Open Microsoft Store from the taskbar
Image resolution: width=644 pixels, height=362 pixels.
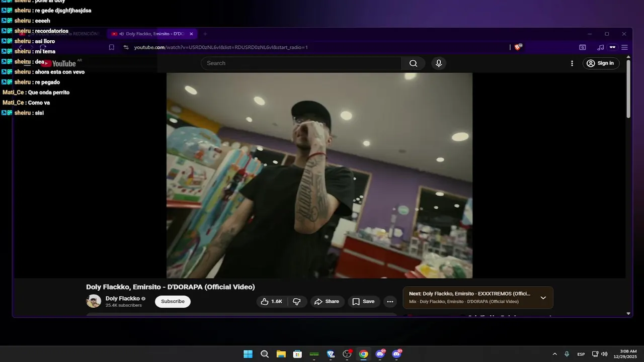tap(297, 354)
